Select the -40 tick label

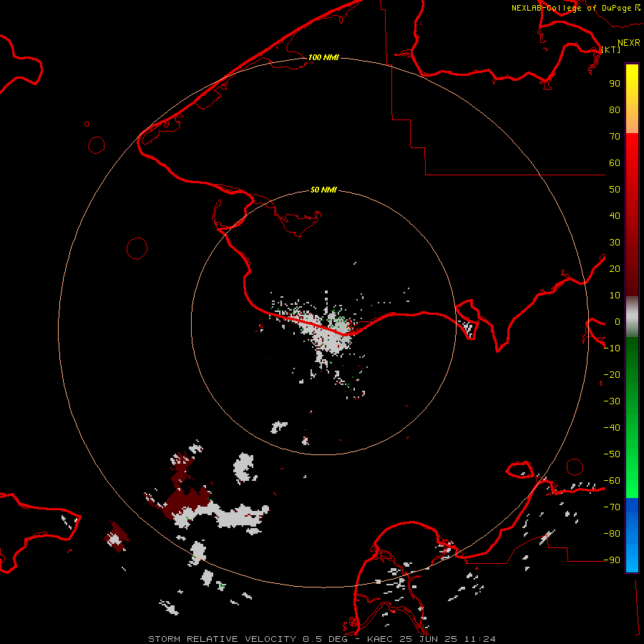[x=612, y=428]
